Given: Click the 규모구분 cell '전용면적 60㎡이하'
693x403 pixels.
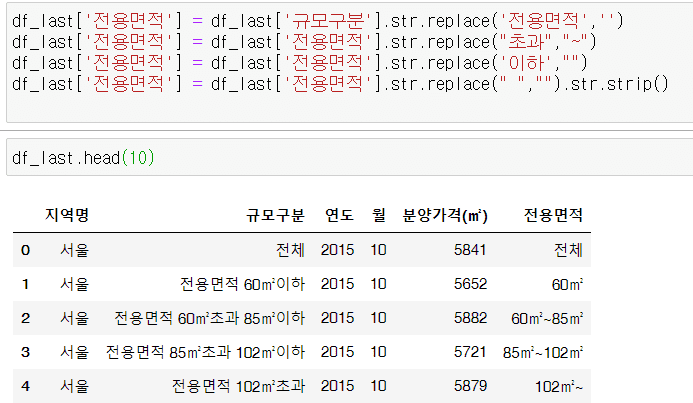Looking at the screenshot, I should pyautogui.click(x=242, y=284).
